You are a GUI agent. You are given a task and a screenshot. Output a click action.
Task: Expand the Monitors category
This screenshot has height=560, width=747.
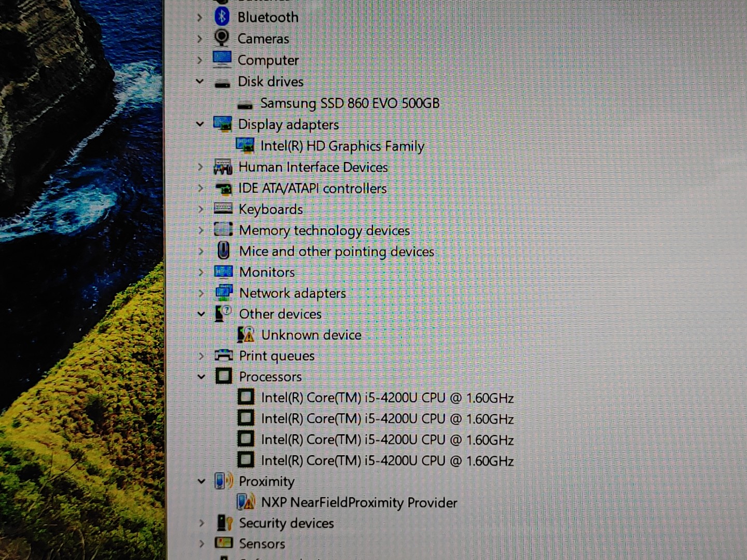pyautogui.click(x=201, y=272)
